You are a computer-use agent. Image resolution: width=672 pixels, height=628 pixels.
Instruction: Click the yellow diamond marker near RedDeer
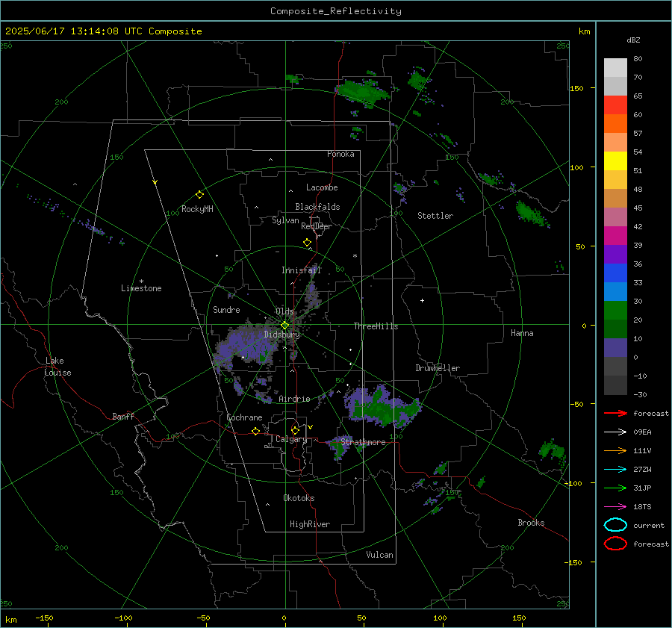tap(307, 242)
